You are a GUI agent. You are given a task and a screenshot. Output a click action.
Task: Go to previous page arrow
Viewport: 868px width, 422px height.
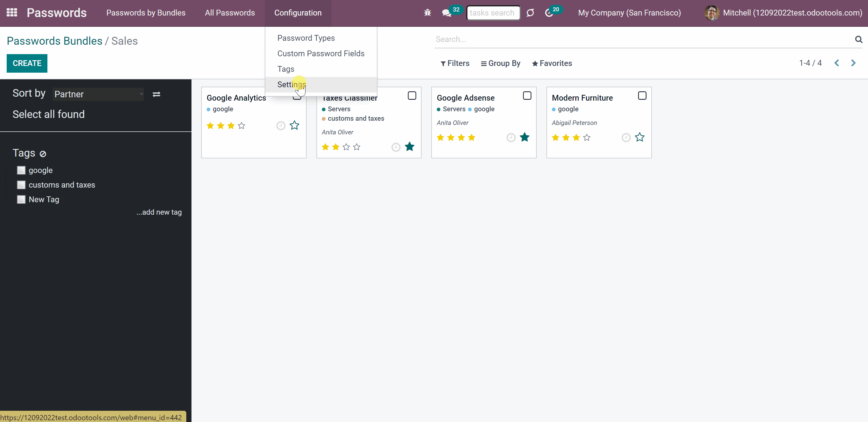(837, 63)
